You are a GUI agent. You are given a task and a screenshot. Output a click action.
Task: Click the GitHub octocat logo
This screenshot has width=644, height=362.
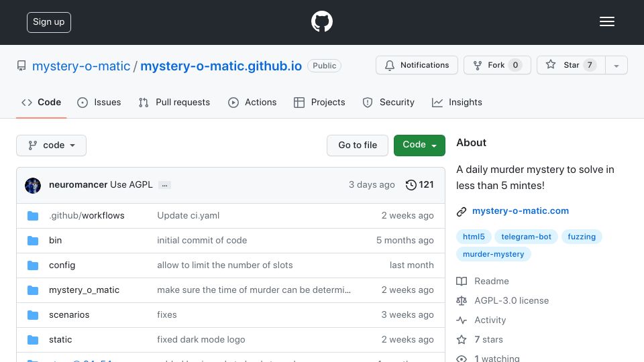click(x=321, y=21)
